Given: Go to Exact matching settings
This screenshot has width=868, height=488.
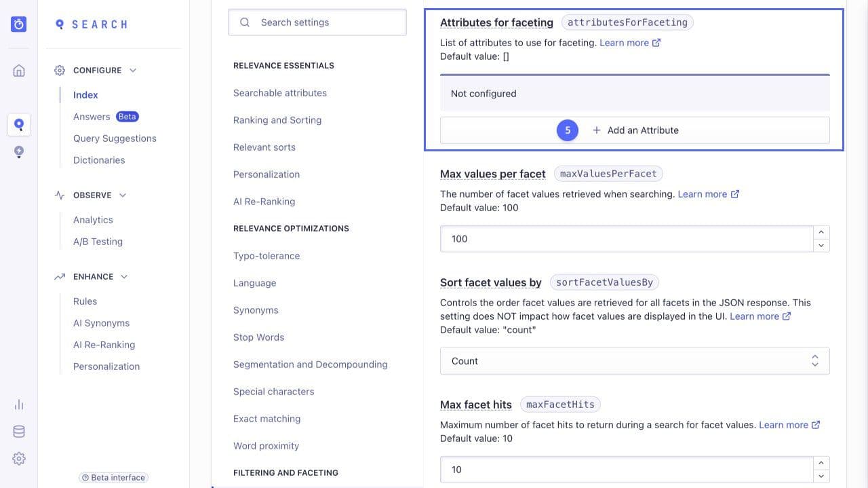Looking at the screenshot, I should click(x=267, y=419).
